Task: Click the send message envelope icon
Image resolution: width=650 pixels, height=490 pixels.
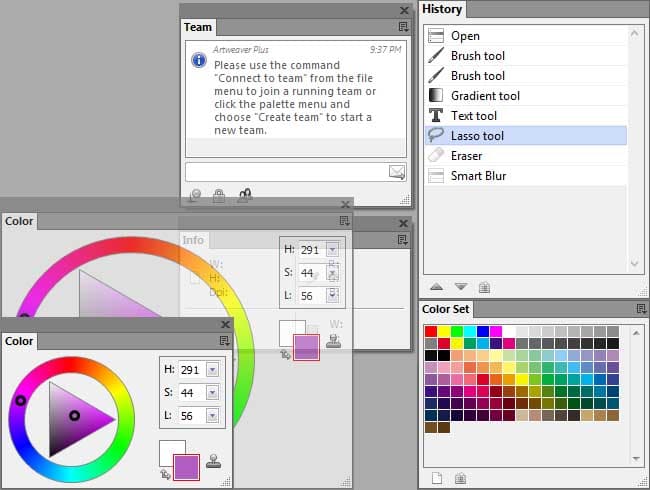Action: coord(397,172)
